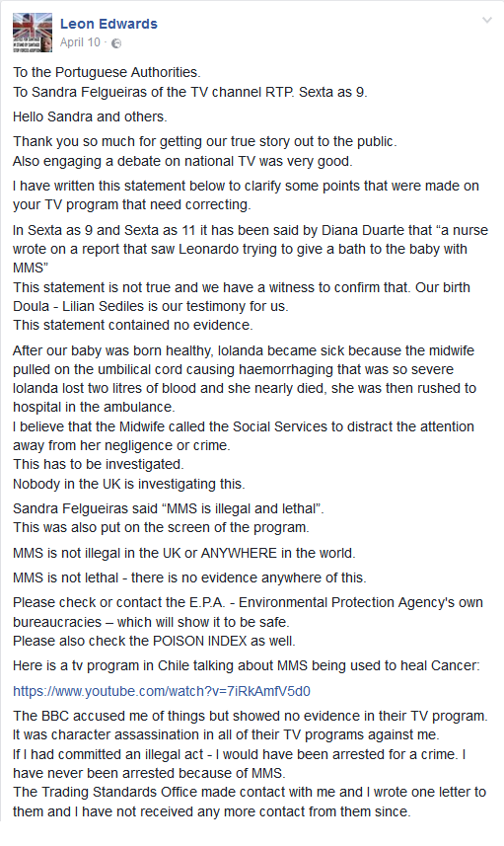This screenshot has height=846, width=504.
Task: Click the Chile tv program cancer sentence
Action: pos(247,665)
